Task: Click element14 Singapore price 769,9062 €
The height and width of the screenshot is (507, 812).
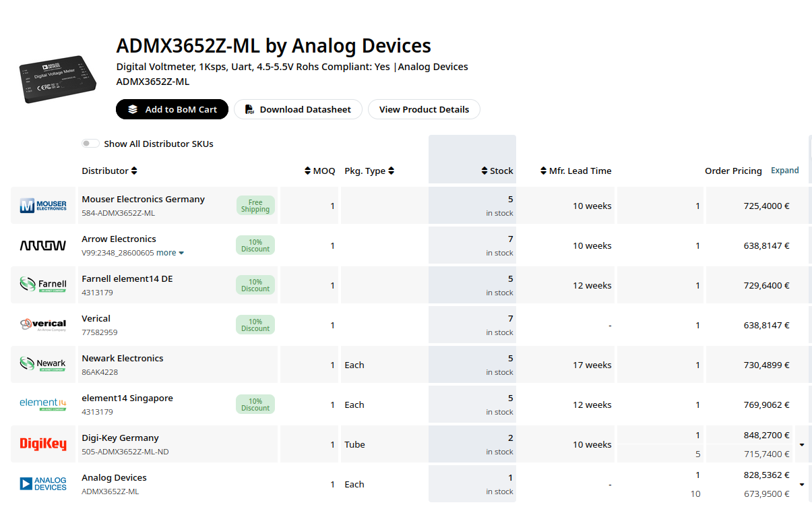Action: pyautogui.click(x=766, y=405)
